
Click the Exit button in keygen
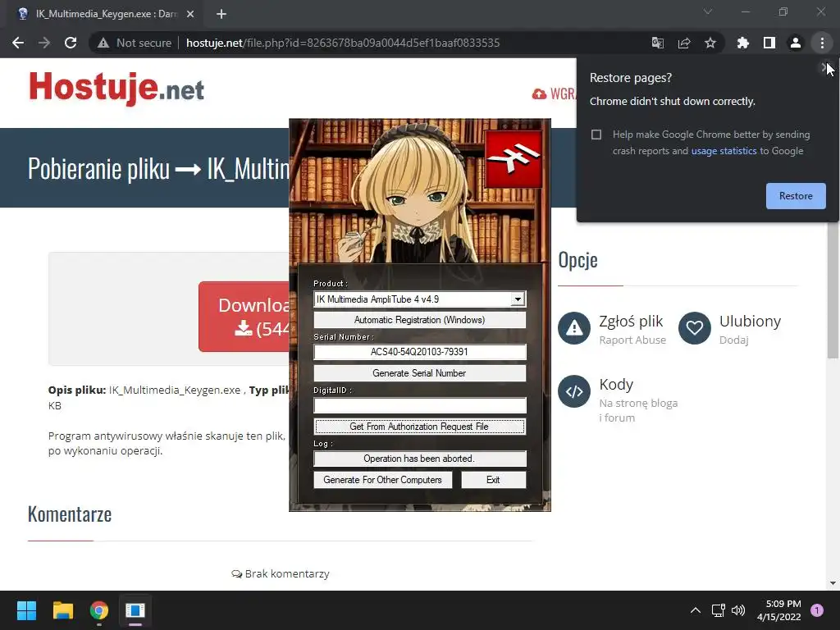pyautogui.click(x=493, y=480)
